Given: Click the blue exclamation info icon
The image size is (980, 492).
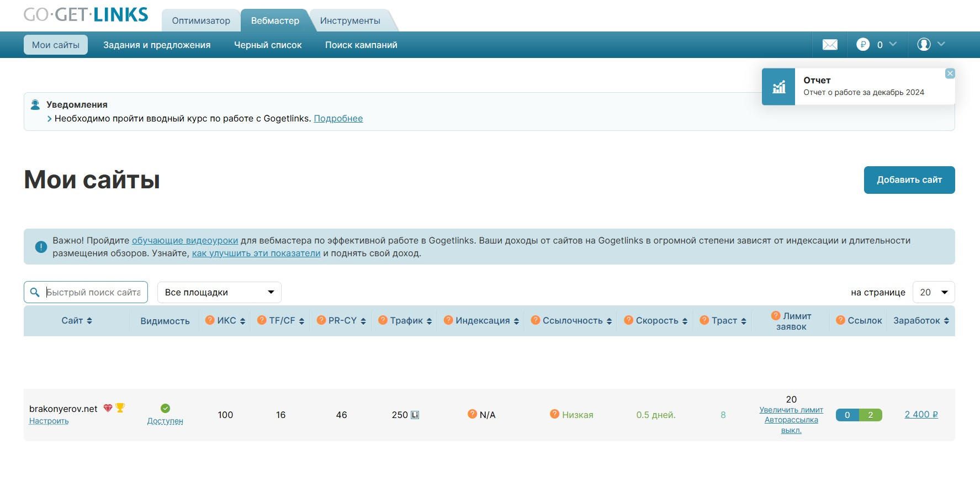Looking at the screenshot, I should point(41,247).
